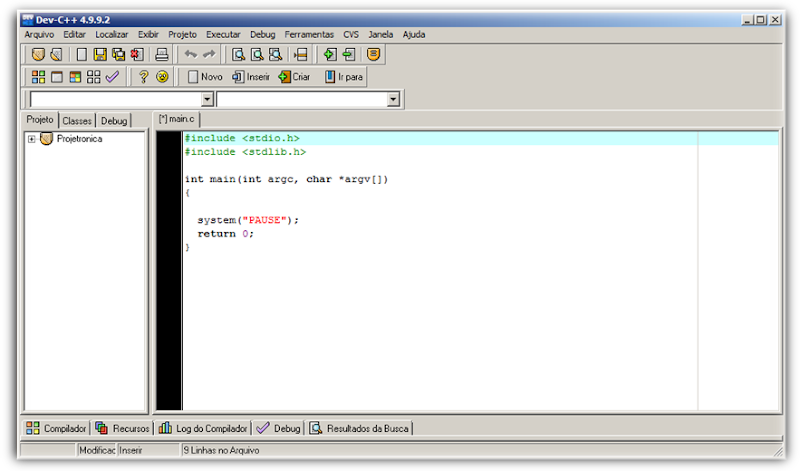Click the Find Next magnifier icon
Screen dimensions: 800x471
(x=276, y=54)
